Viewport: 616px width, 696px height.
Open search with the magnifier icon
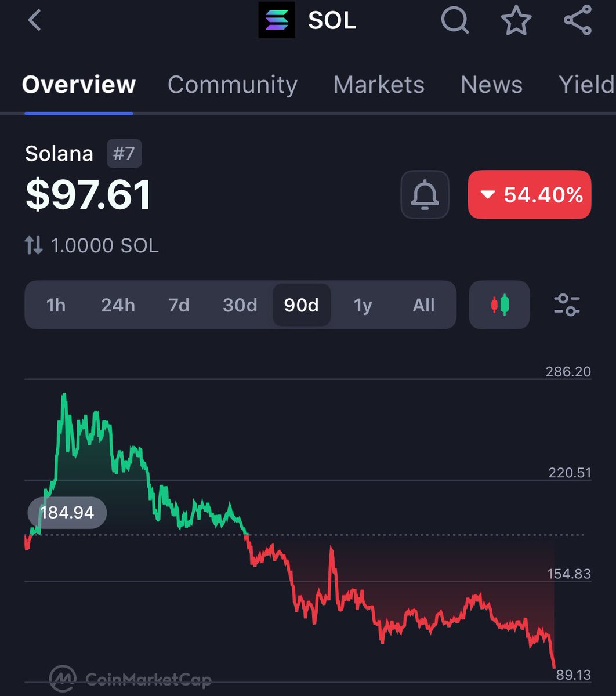[x=455, y=21]
